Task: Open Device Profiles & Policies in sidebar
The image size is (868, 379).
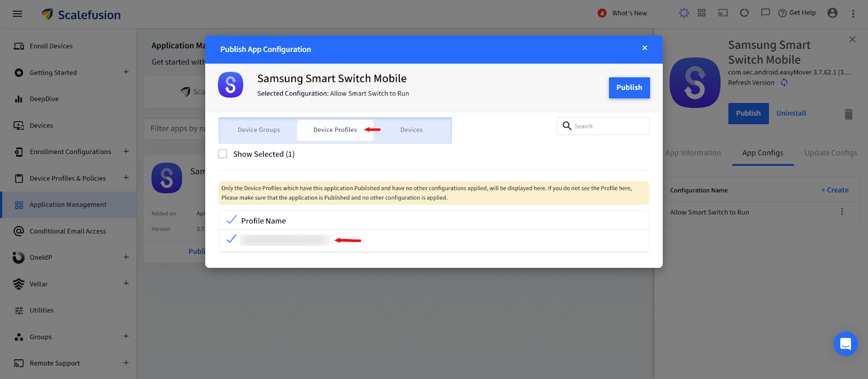Action: click(68, 178)
